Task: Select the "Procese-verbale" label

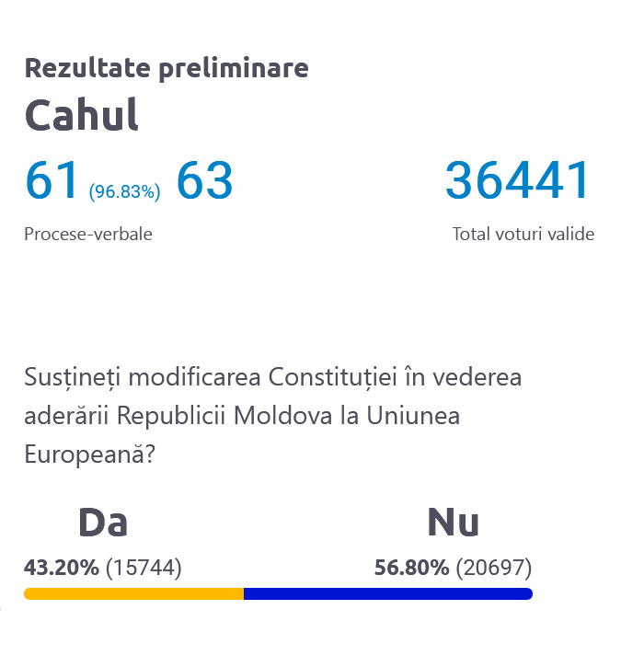Action: pos(88,234)
